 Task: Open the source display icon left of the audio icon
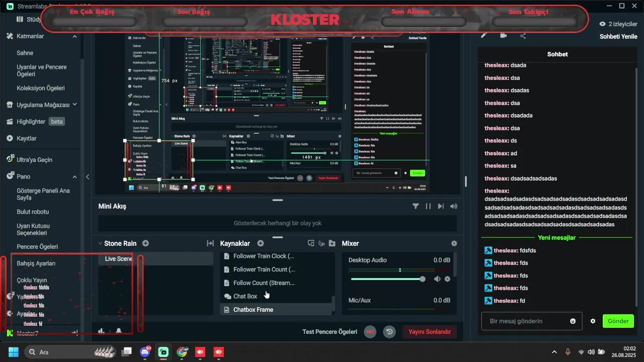click(311, 243)
